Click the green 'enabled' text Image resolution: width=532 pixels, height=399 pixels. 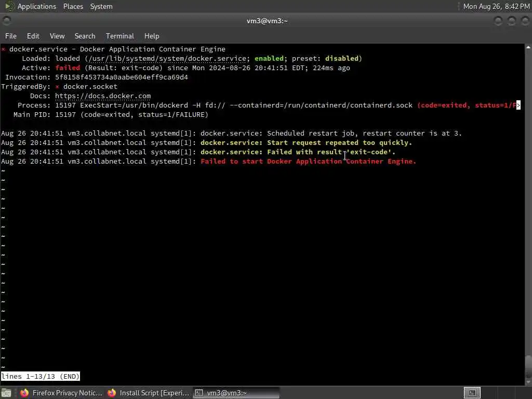269,58
